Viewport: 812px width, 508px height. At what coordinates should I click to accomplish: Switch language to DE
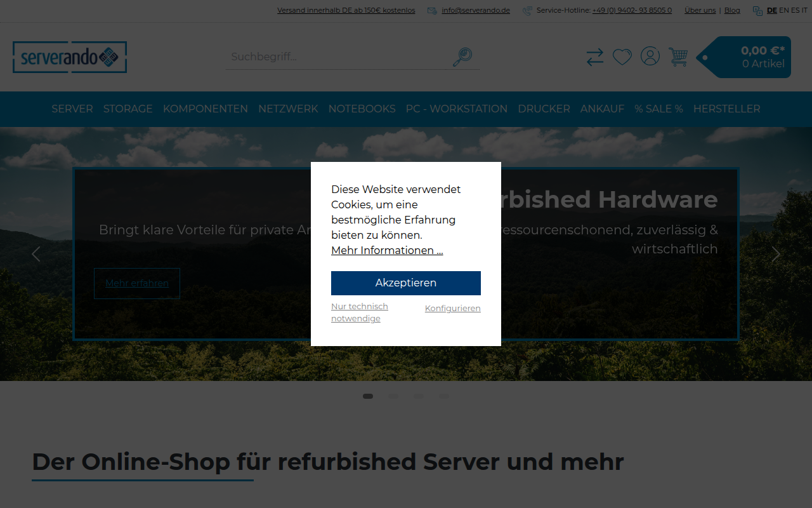[x=772, y=10]
